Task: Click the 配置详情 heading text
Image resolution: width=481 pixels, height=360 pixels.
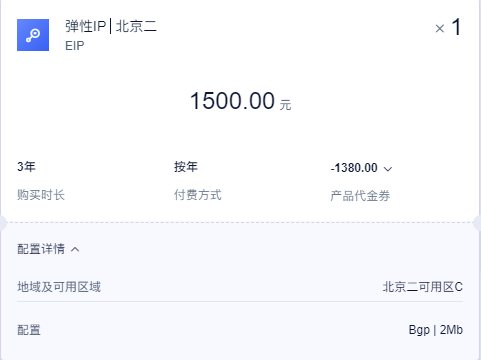Action: click(x=41, y=249)
